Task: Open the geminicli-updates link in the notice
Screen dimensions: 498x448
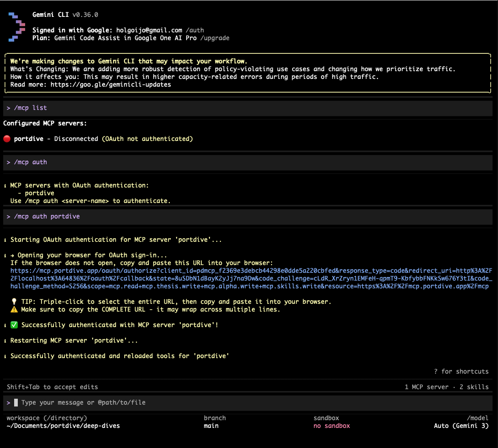Action: click(110, 84)
